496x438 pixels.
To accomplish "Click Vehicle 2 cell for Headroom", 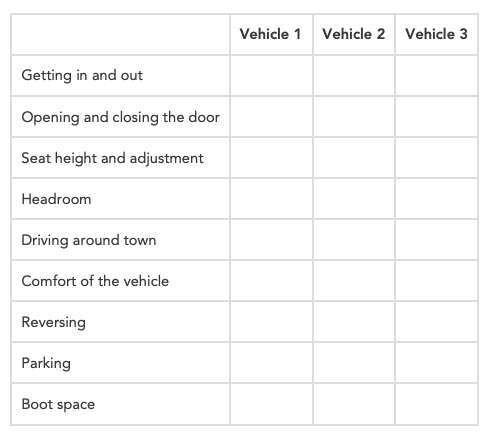I will tap(354, 199).
